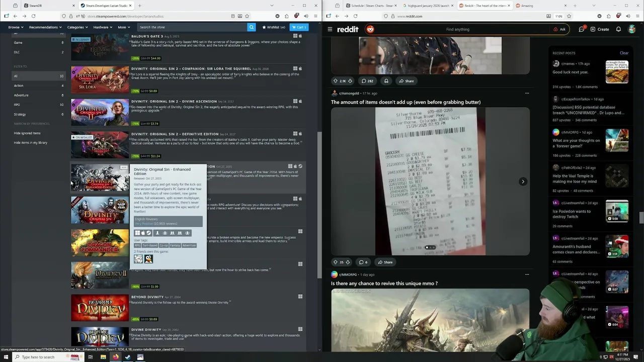
Task: Upvote the receipt post with 35 votes
Action: 336,262
